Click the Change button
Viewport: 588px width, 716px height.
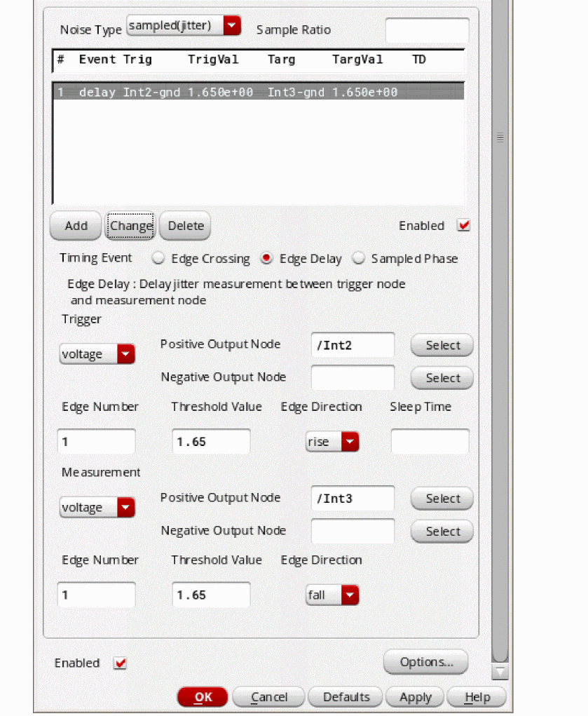[x=131, y=226]
